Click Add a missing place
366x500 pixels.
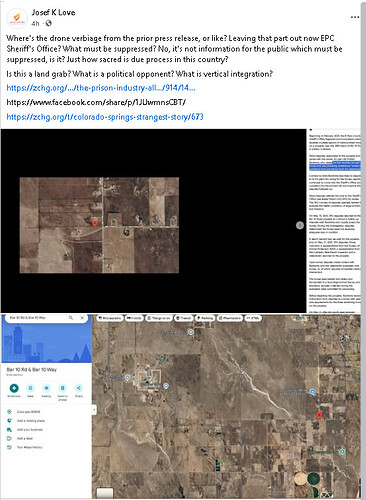click(x=46, y=421)
